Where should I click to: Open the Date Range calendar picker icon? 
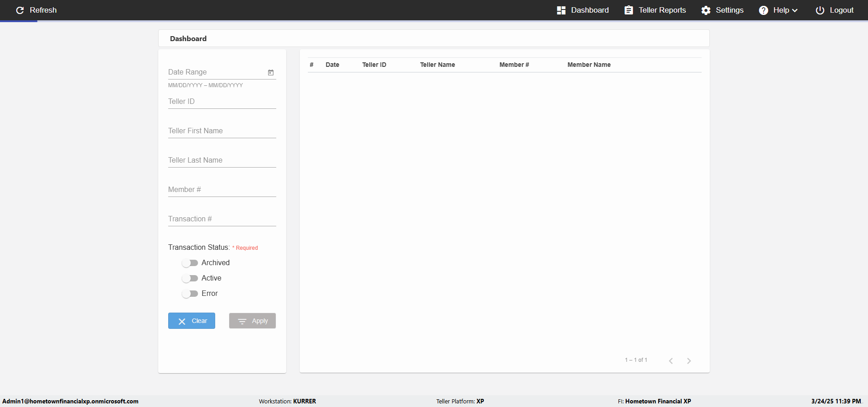coord(271,72)
